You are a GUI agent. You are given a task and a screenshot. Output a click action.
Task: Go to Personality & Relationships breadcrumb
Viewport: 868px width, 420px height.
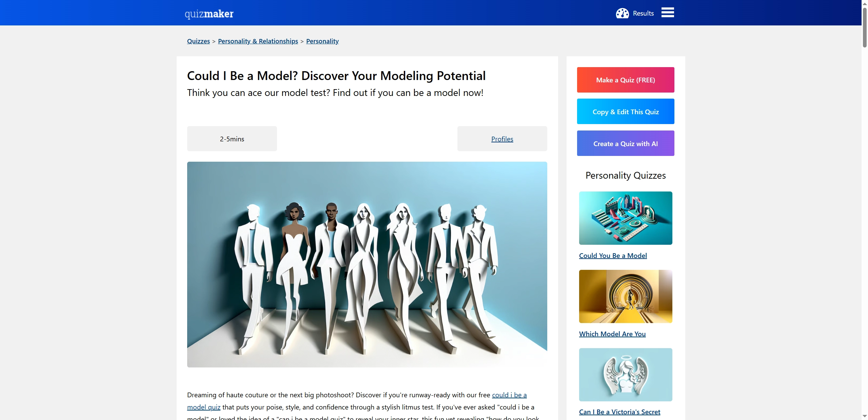258,41
